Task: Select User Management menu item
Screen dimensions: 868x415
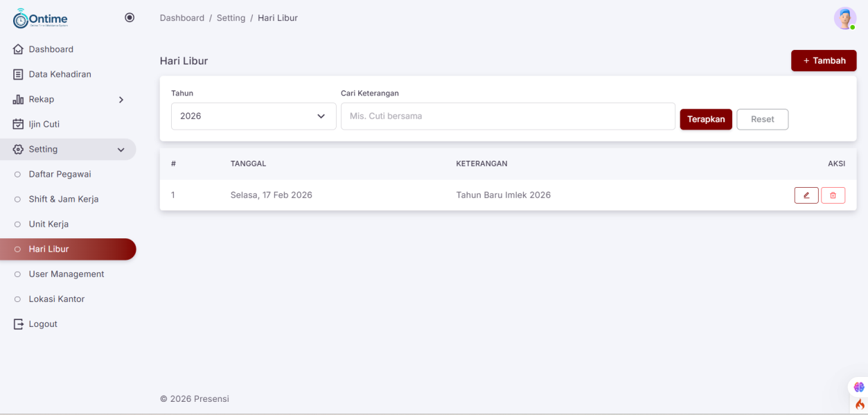Action: 67,274
